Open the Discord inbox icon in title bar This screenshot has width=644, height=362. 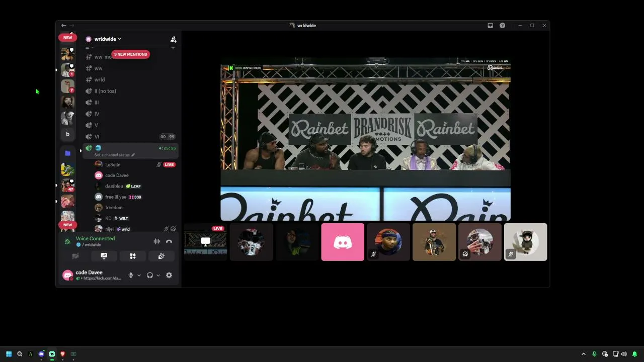pos(490,26)
